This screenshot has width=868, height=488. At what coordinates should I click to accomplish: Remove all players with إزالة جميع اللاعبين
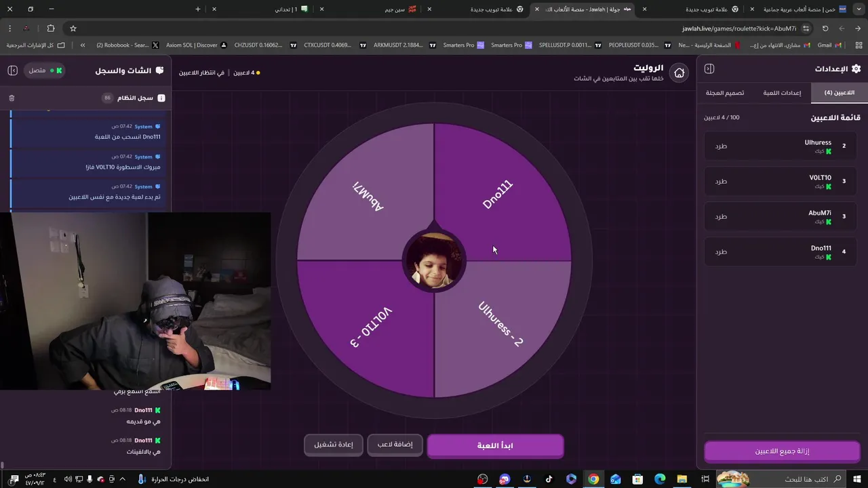tap(782, 451)
